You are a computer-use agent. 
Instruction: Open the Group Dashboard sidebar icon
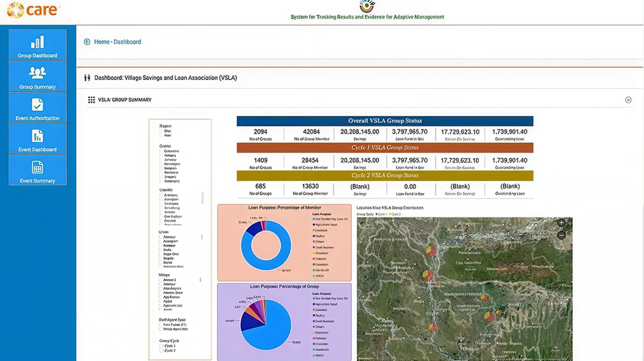[x=37, y=44]
